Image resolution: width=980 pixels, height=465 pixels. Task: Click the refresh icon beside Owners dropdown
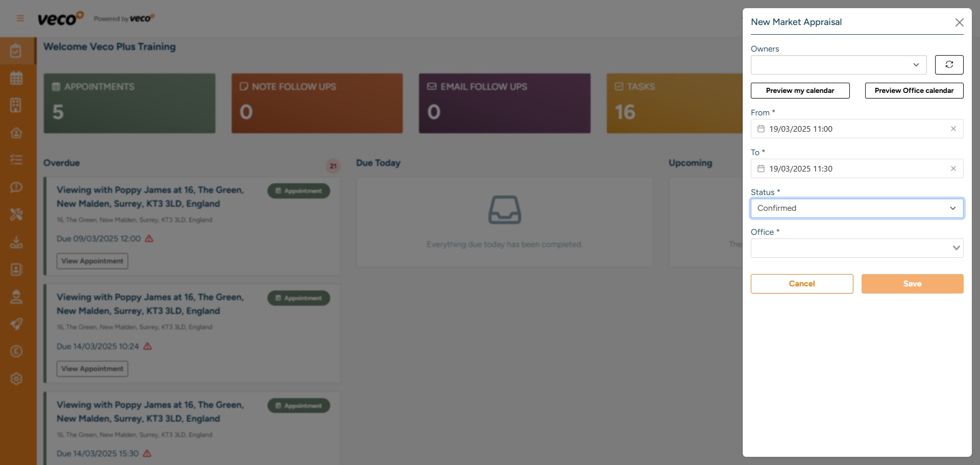click(949, 65)
